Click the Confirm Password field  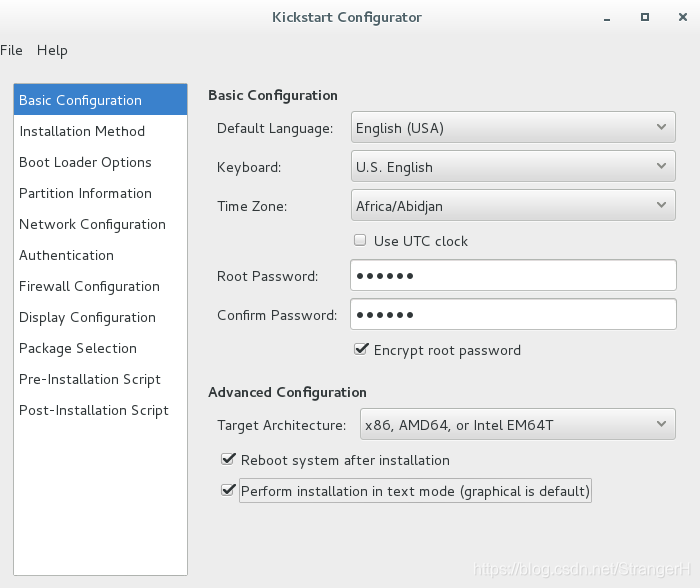tap(513, 314)
